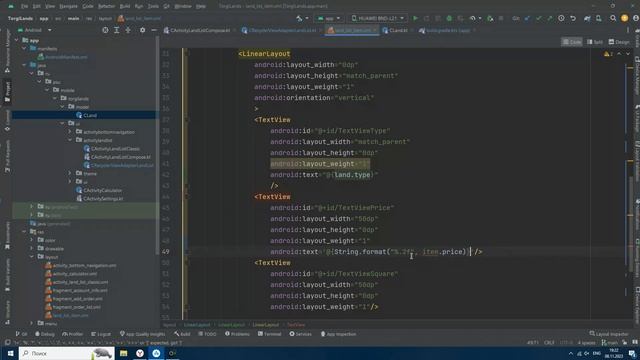Click Collapse All in project panel
The height and width of the screenshot is (360, 640).
pyautogui.click(x=128, y=30)
